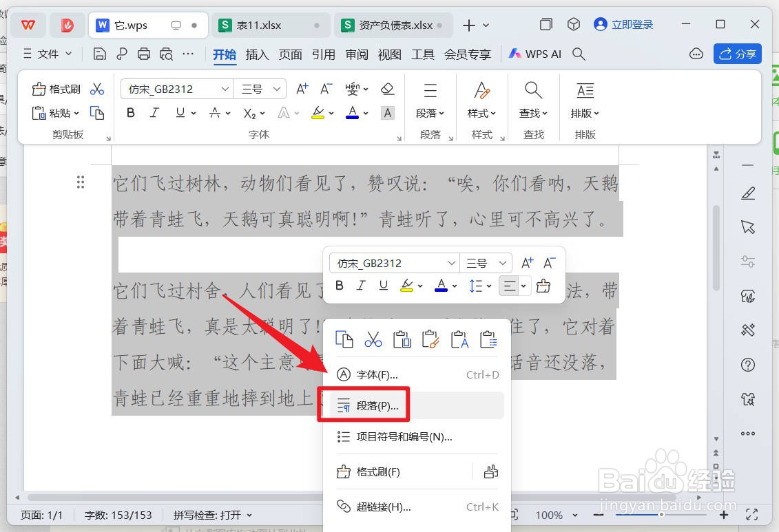Screen dimensions: 779x532
Task: Toggle bold on the mini toolbar
Action: tap(338, 286)
